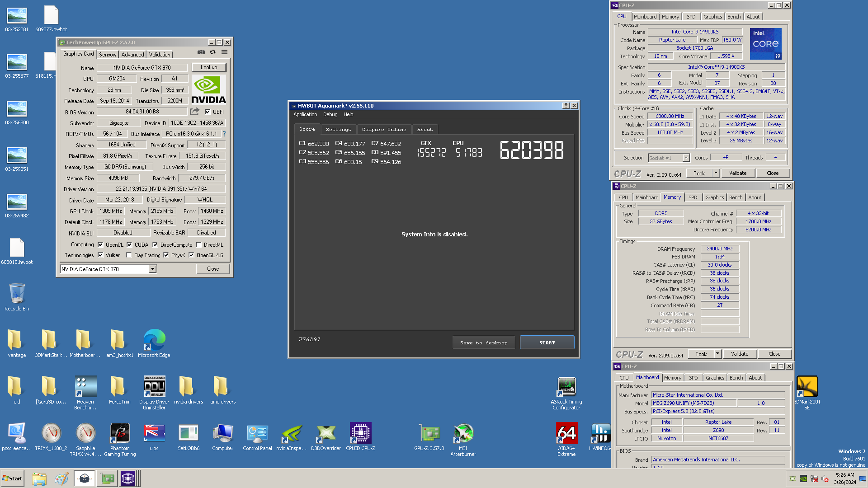Click the Windows Explorer taskbar icon
Screen dimensions: 868x488
click(39, 479)
